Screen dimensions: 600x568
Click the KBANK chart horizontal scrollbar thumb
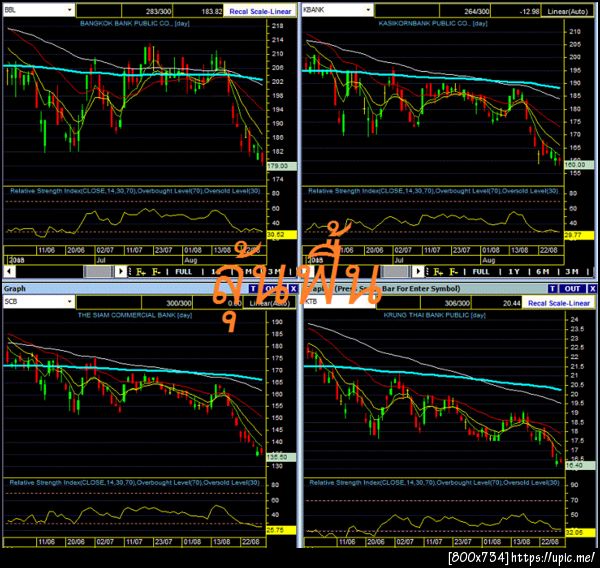[x=396, y=272]
